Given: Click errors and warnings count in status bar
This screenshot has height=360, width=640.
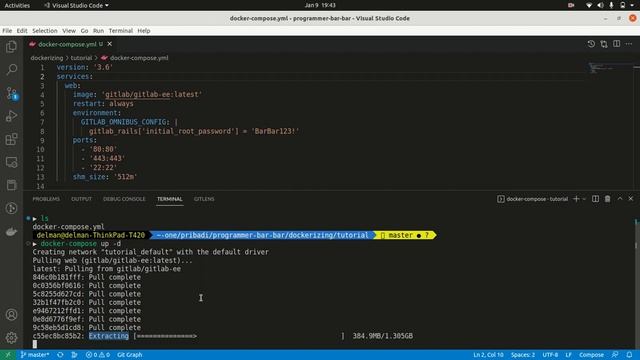Looking at the screenshot, I should (x=98, y=355).
